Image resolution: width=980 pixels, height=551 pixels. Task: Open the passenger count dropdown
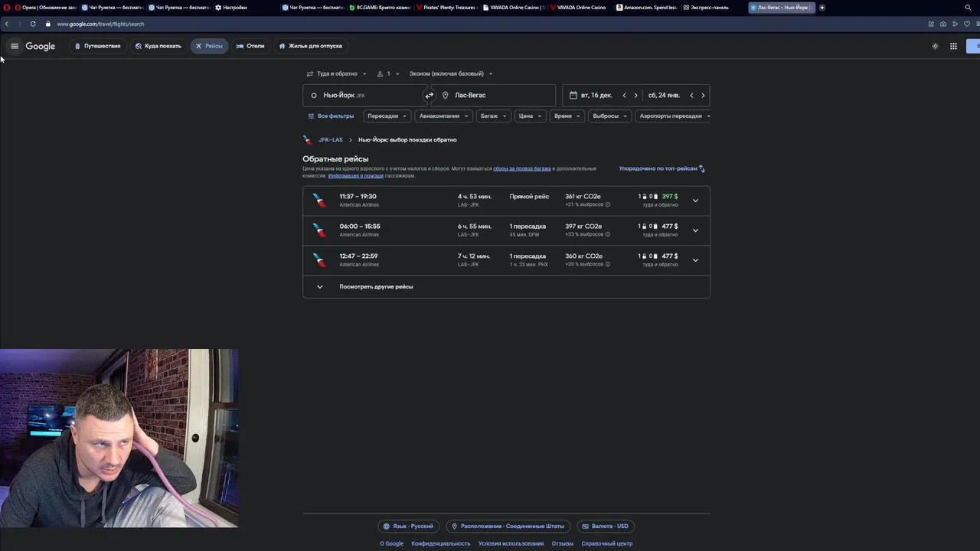[x=388, y=74]
